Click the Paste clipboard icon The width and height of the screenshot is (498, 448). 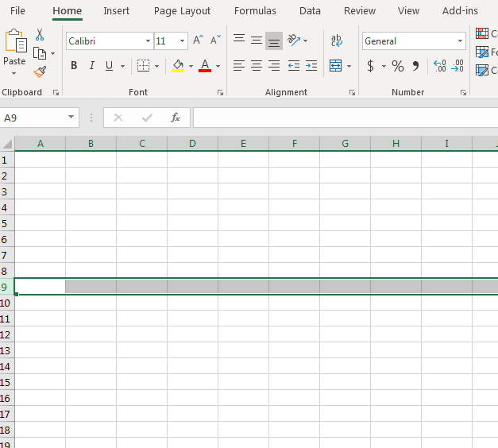(x=15, y=41)
